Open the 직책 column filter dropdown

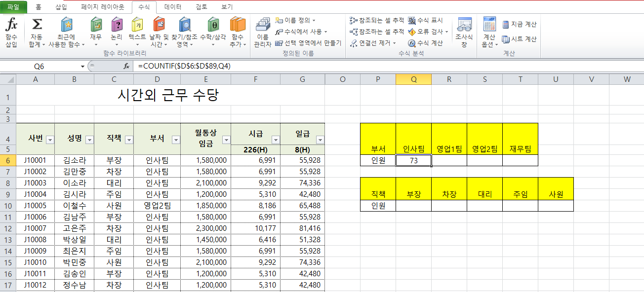pos(128,140)
